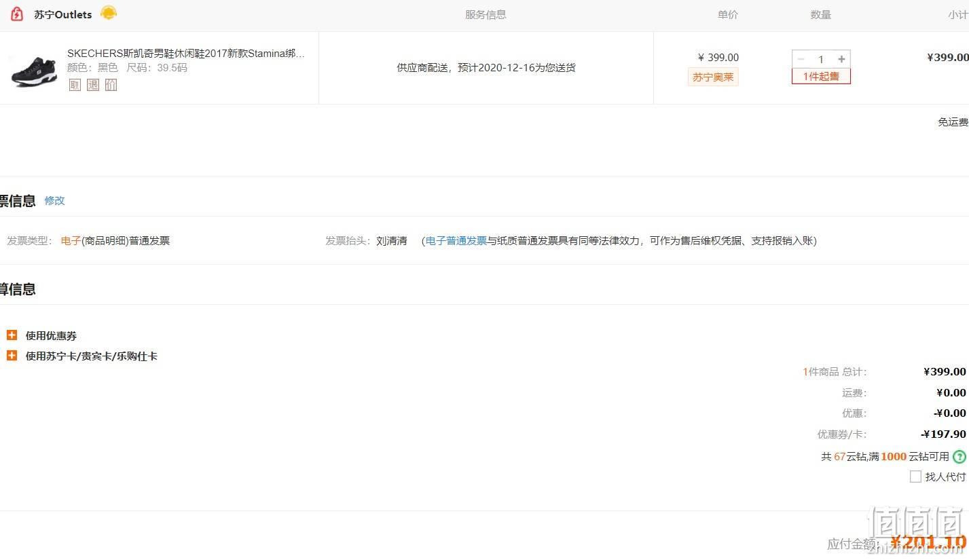This screenshot has width=969, height=560.
Task: Click the quantity input field showing 1
Action: (x=821, y=59)
